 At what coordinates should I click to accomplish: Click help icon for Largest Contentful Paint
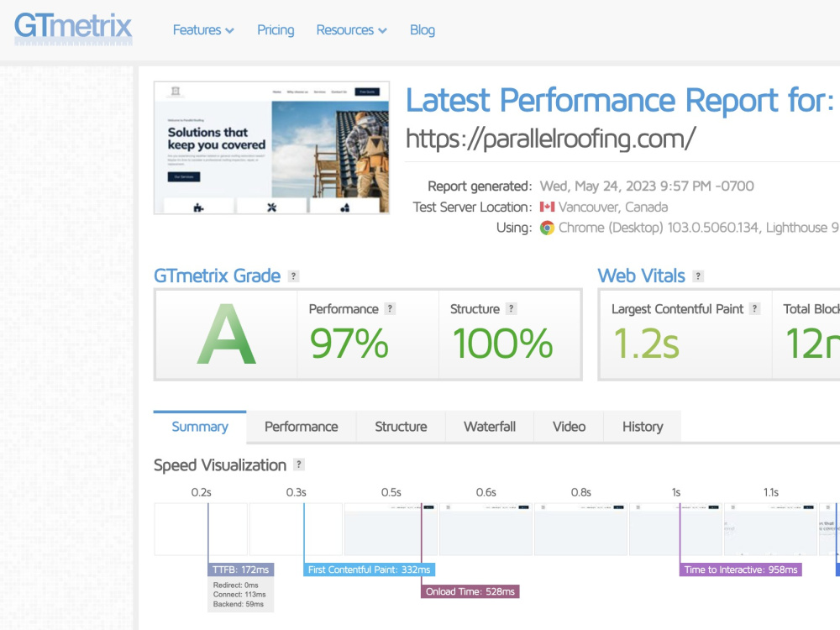point(755,309)
